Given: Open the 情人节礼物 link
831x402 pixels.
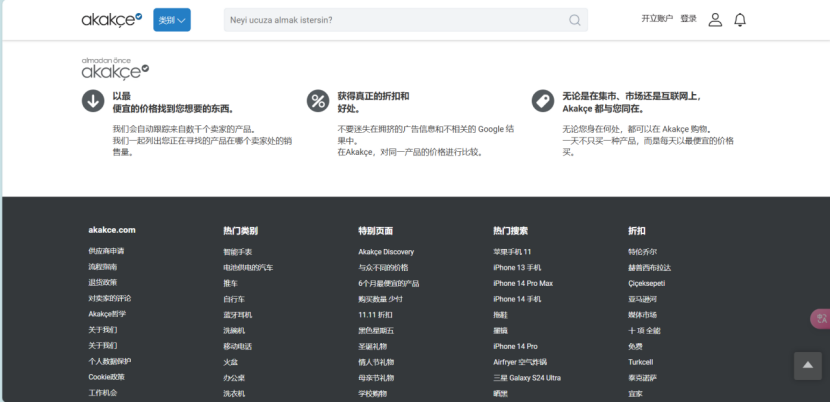Looking at the screenshot, I should pos(376,363).
